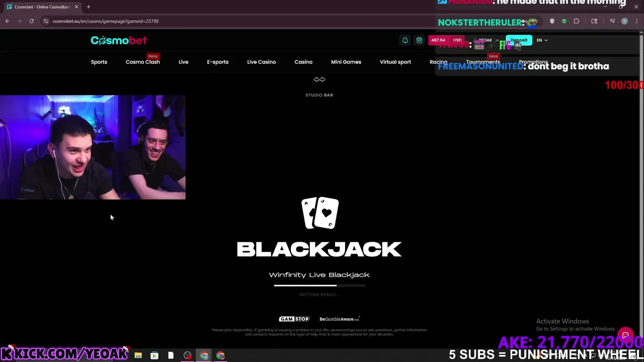Click the Blackjack cards logo
Image resolution: width=644 pixels, height=362 pixels.
(320, 213)
